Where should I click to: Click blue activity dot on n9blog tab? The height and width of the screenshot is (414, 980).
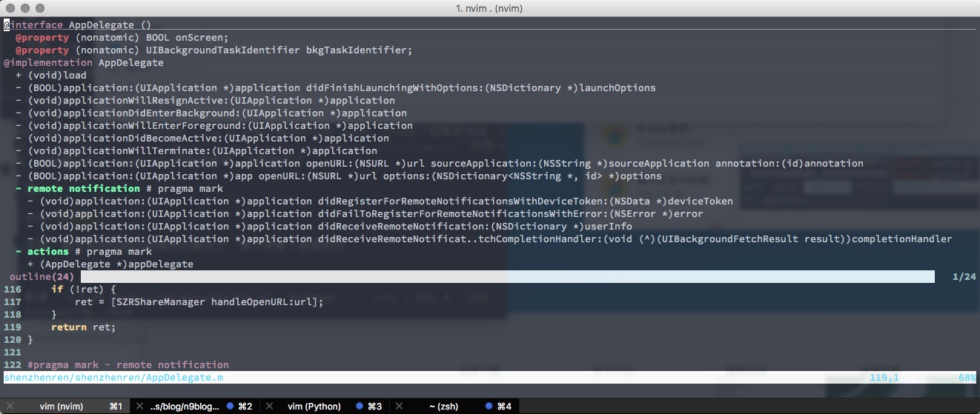(230, 407)
